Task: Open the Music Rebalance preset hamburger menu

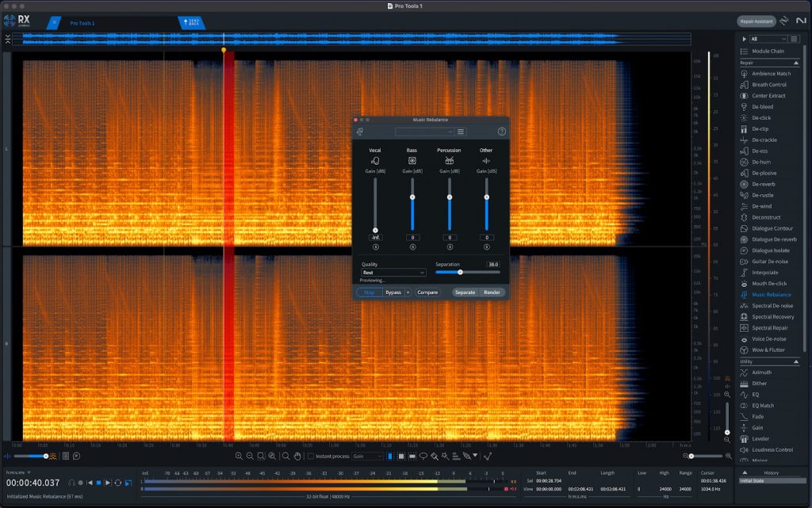Action: [460, 132]
